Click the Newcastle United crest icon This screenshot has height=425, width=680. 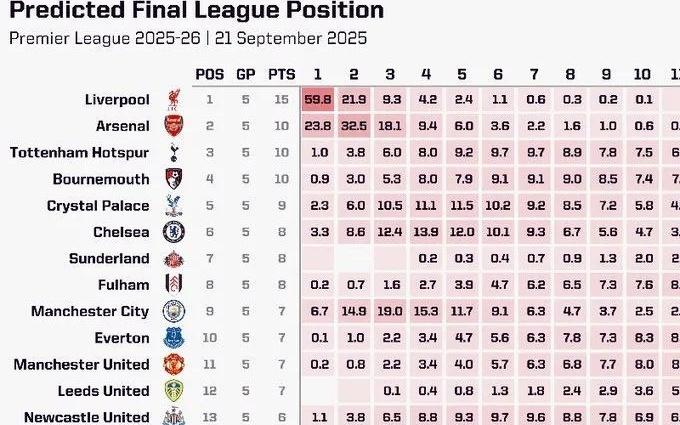174,416
